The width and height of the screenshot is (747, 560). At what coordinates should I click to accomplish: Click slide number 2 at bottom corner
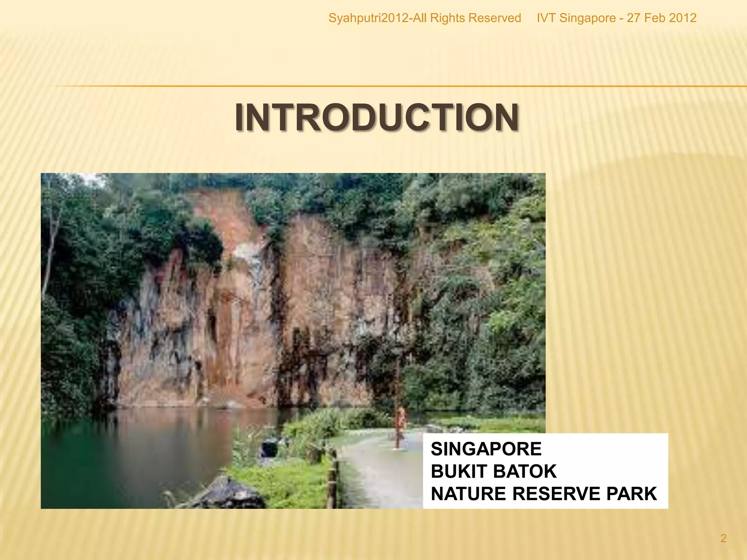[723, 538]
